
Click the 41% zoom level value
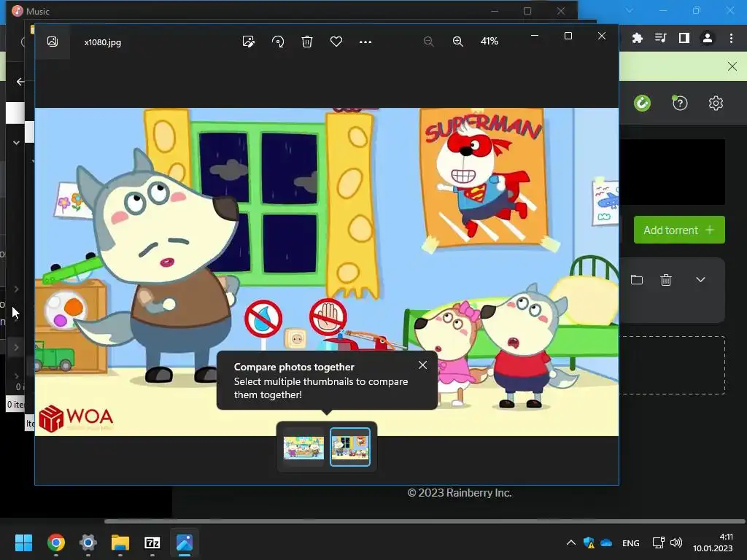(x=489, y=42)
